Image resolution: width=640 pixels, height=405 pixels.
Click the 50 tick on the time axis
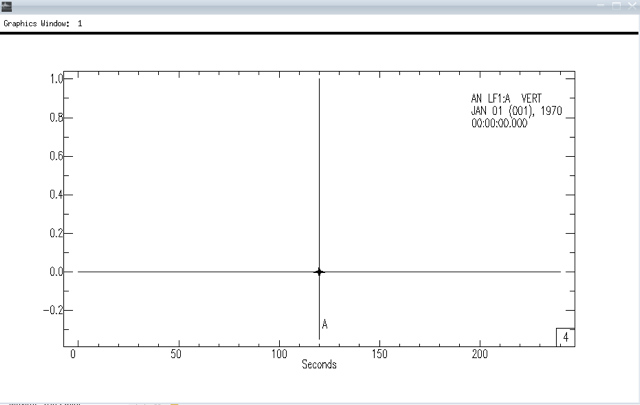(x=176, y=355)
